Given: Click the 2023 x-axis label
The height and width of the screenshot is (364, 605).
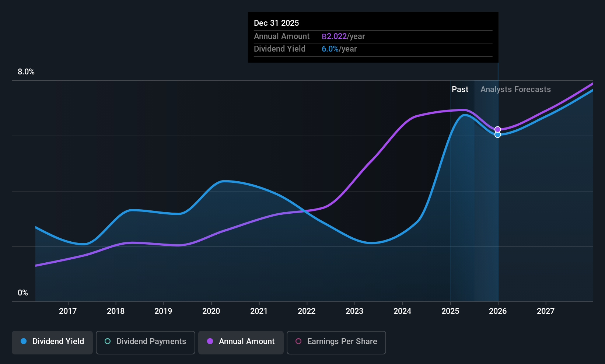Looking at the screenshot, I should point(354,311).
